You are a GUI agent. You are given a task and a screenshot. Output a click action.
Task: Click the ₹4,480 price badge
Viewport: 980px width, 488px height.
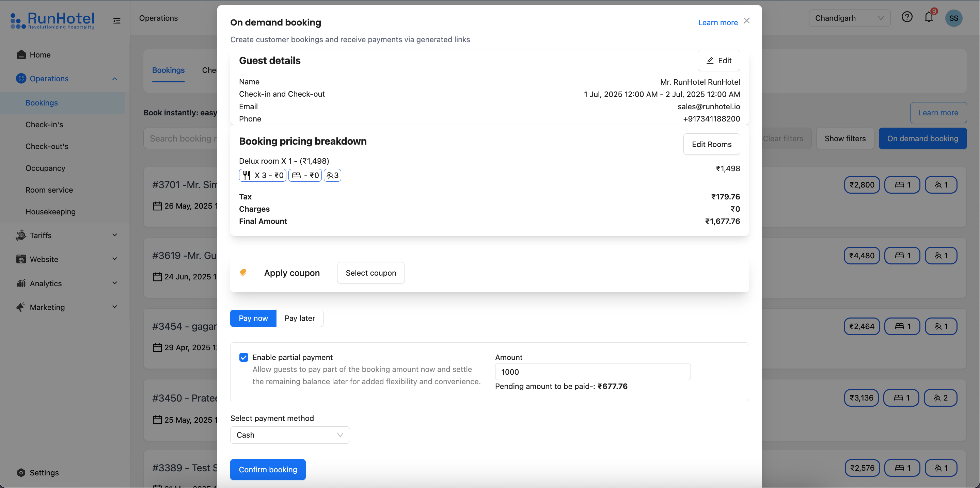[x=862, y=256]
